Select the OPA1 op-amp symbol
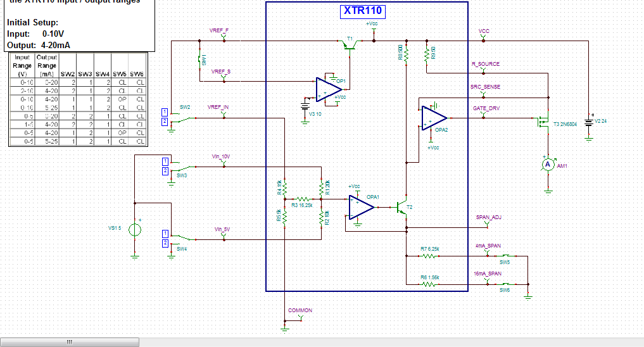The width and height of the screenshot is (644, 347). coord(362,208)
